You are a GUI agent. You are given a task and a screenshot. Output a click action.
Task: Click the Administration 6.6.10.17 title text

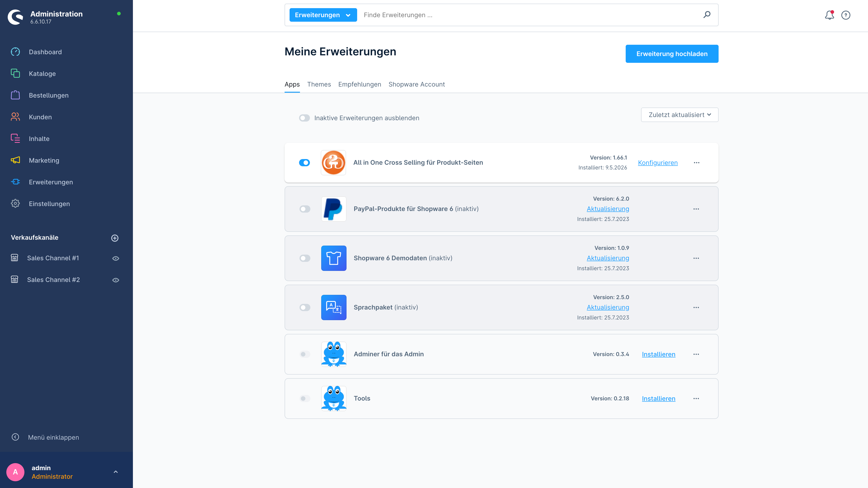(56, 17)
